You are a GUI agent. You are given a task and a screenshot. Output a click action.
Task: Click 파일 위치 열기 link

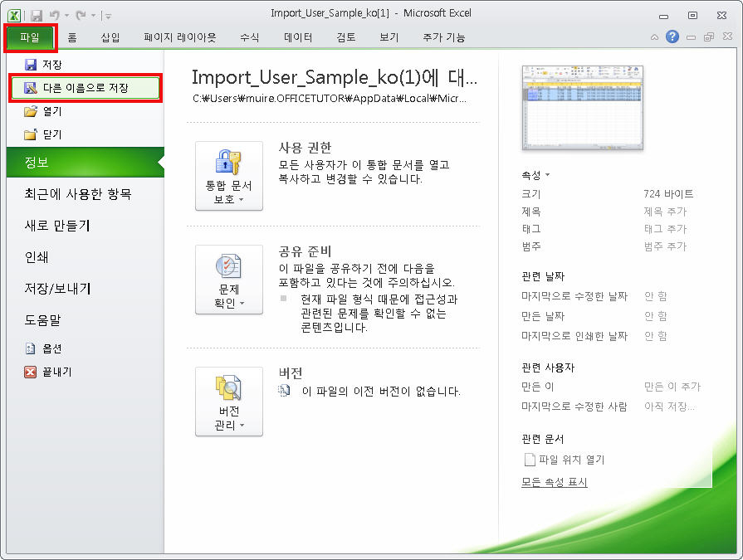pos(565,460)
